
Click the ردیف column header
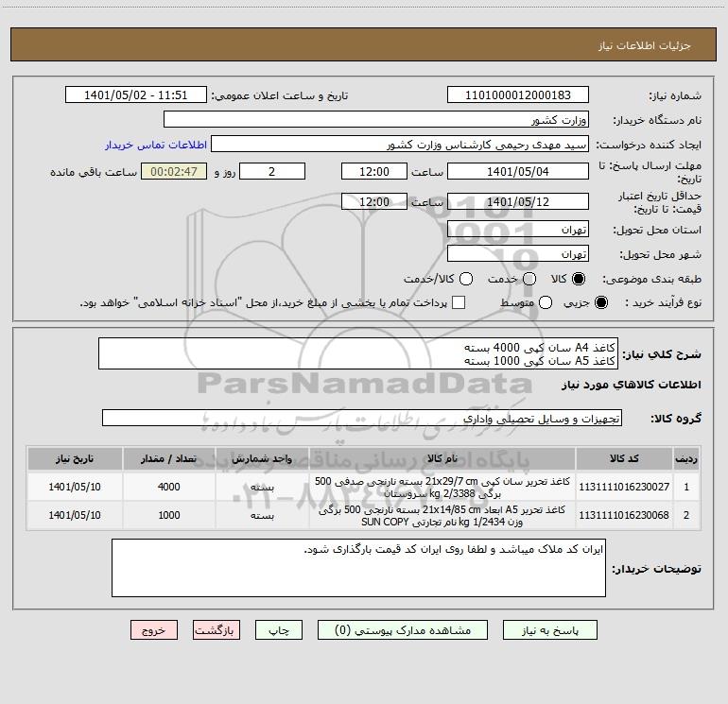point(686,458)
